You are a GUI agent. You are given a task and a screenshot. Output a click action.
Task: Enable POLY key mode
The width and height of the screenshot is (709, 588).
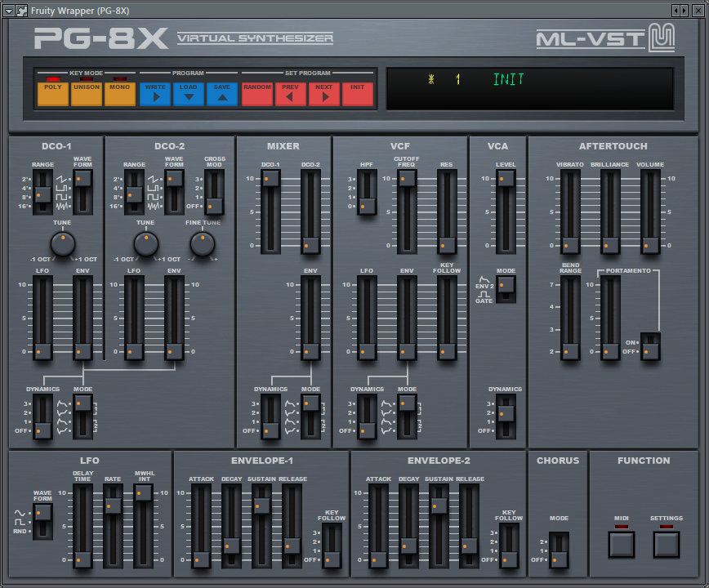pyautogui.click(x=52, y=94)
